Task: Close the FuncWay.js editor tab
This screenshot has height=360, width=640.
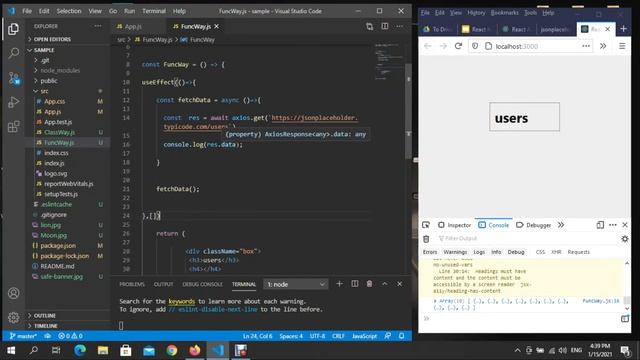Action: [x=217, y=26]
